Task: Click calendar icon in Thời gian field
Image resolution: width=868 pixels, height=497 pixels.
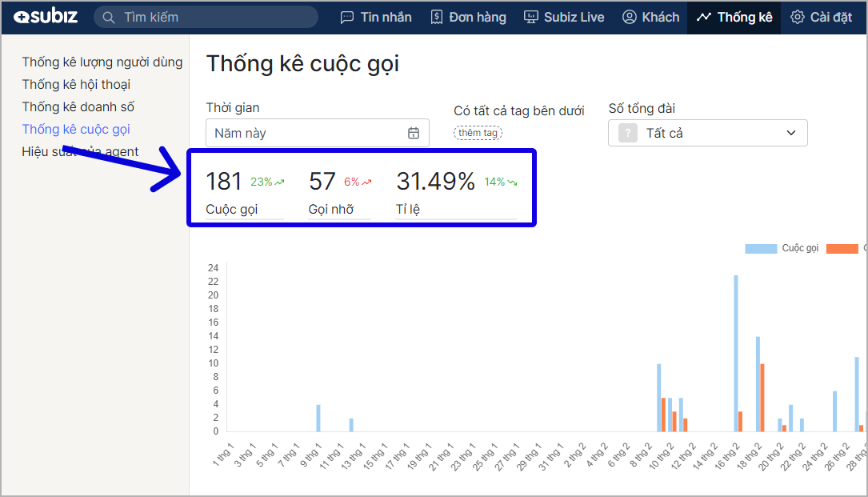Action: click(x=414, y=133)
